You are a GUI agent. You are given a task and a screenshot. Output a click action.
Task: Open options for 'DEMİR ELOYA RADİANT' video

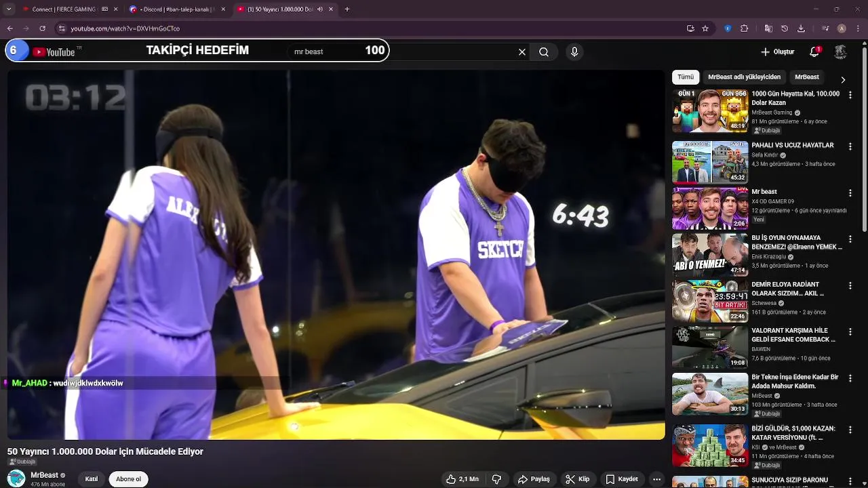point(850,285)
